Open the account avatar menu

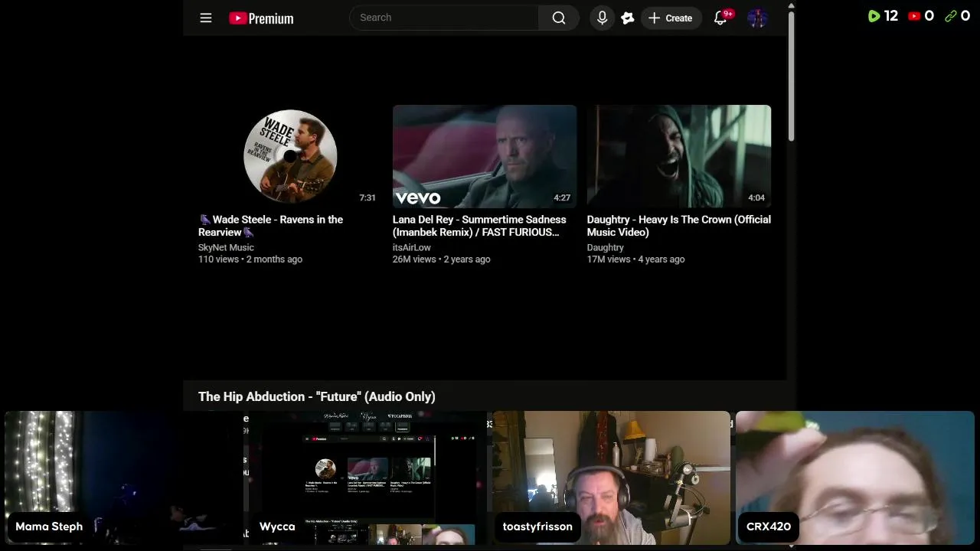pyautogui.click(x=757, y=18)
